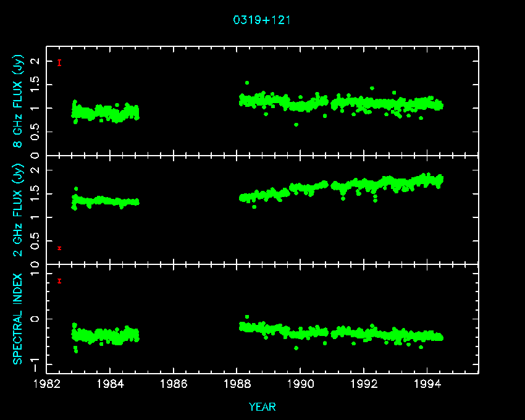Click the YEAR x-axis label

point(262,407)
